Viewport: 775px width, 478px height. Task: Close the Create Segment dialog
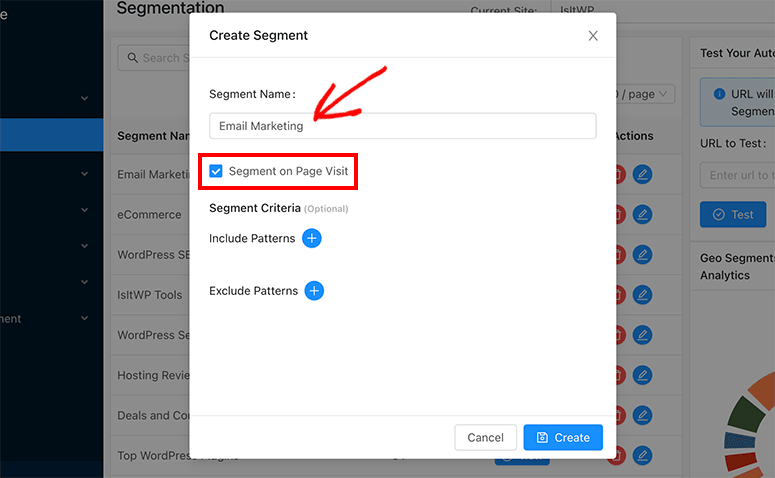point(593,36)
